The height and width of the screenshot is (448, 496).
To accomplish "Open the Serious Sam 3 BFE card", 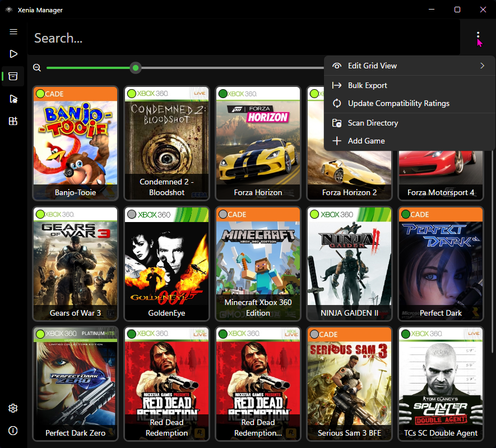I will click(349, 384).
